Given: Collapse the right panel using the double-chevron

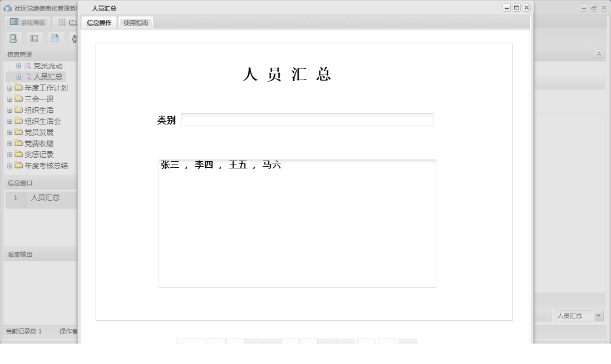Looking at the screenshot, I should [x=599, y=54].
